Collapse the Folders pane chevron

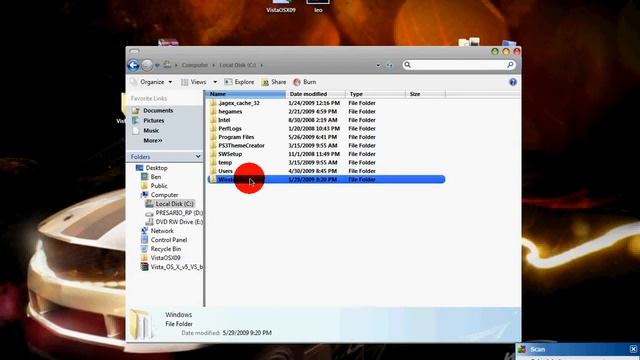pos(198,157)
